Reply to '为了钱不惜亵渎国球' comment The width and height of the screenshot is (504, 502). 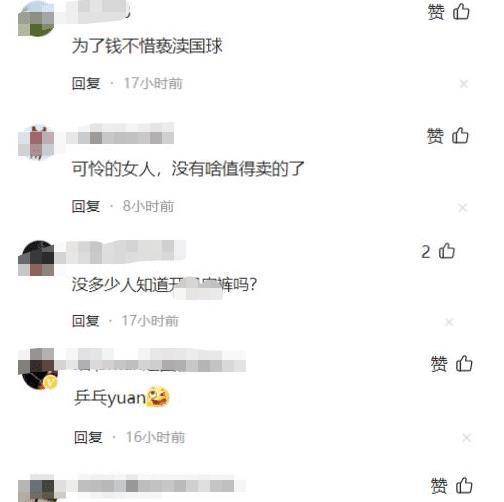(86, 83)
